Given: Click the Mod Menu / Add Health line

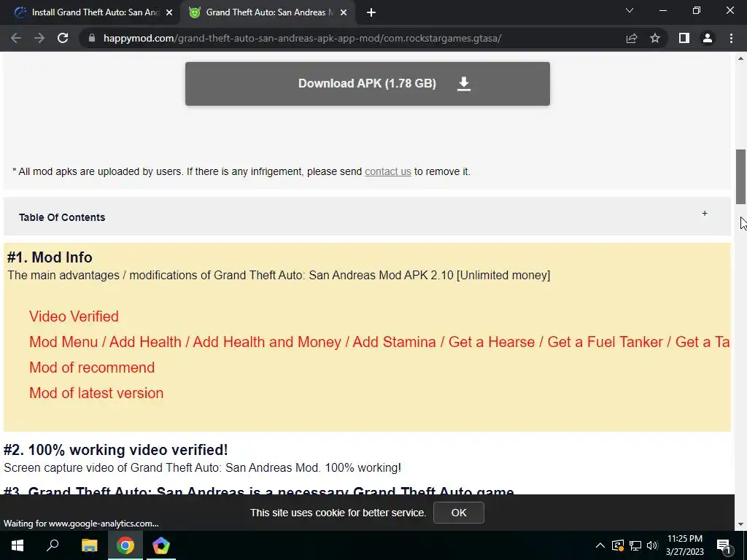Looking at the screenshot, I should [379, 342].
